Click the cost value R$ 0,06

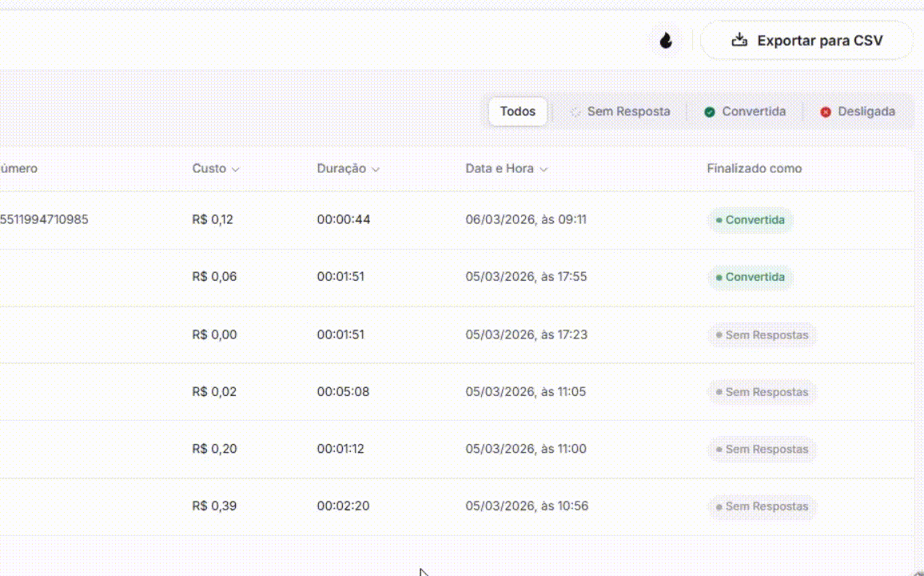tap(214, 277)
